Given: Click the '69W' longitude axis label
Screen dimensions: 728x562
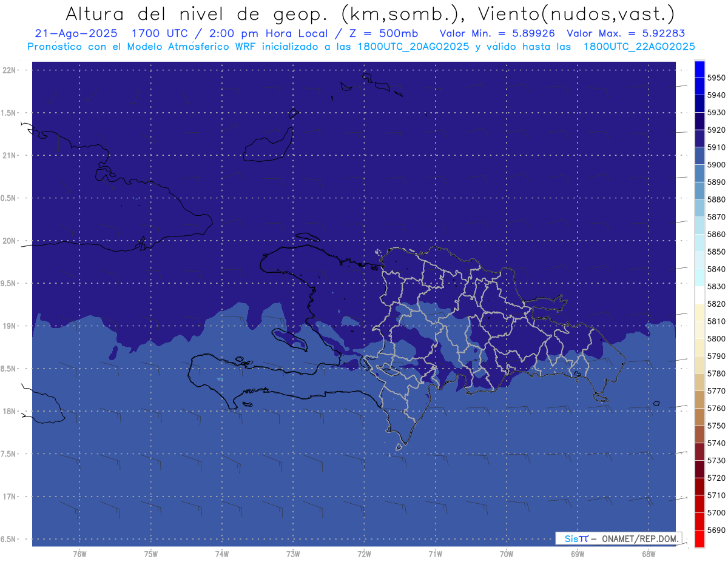Looking at the screenshot, I should click(x=578, y=554).
